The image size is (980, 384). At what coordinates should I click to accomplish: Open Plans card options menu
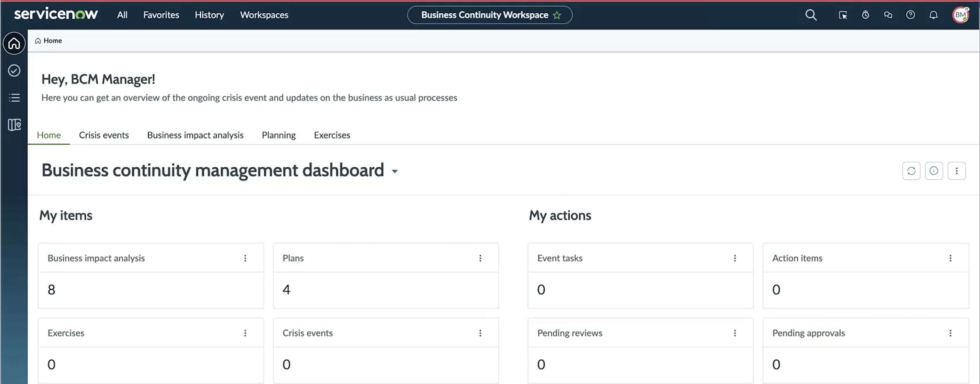(480, 258)
